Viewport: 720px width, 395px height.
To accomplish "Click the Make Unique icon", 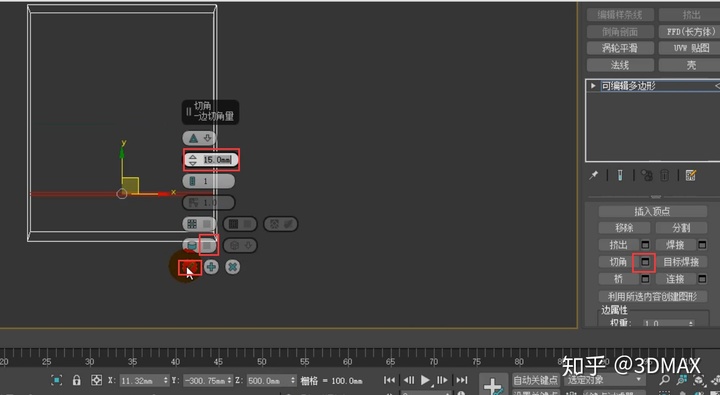I will click(x=647, y=175).
